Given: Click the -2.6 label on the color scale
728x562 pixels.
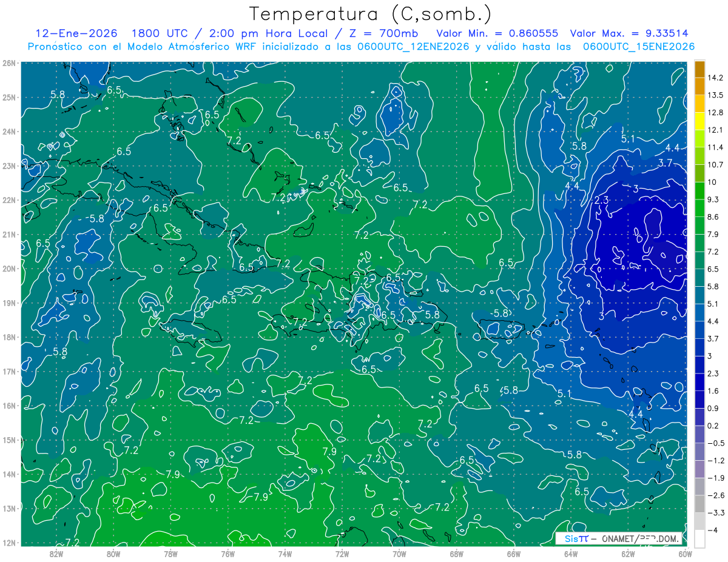Looking at the screenshot, I should (x=716, y=495).
